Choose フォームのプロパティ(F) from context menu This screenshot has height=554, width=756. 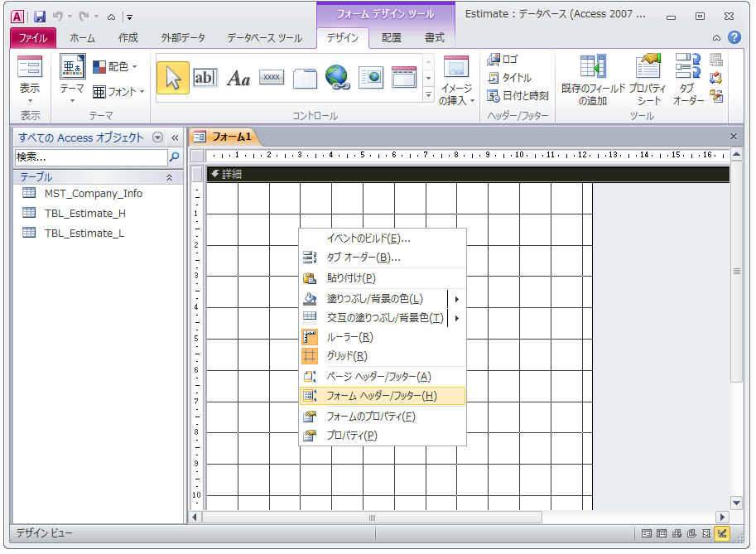click(x=371, y=416)
